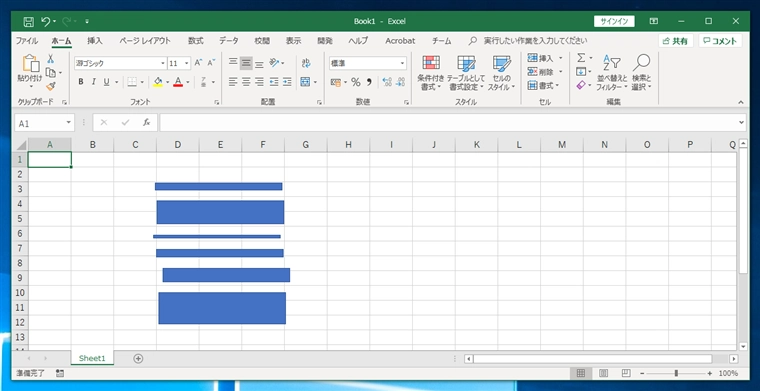Toggle Align Left horizontal alignment
Image resolution: width=760 pixels, height=391 pixels.
233,82
